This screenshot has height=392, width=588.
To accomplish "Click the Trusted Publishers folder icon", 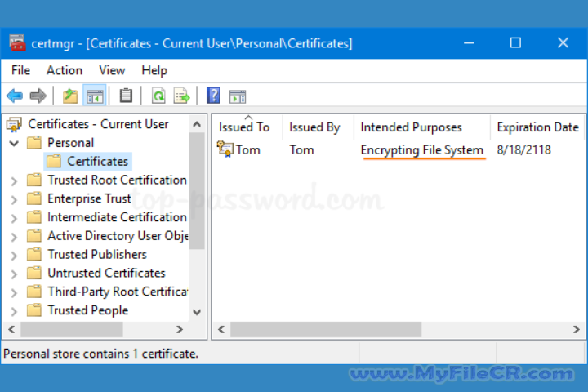I will click(34, 254).
